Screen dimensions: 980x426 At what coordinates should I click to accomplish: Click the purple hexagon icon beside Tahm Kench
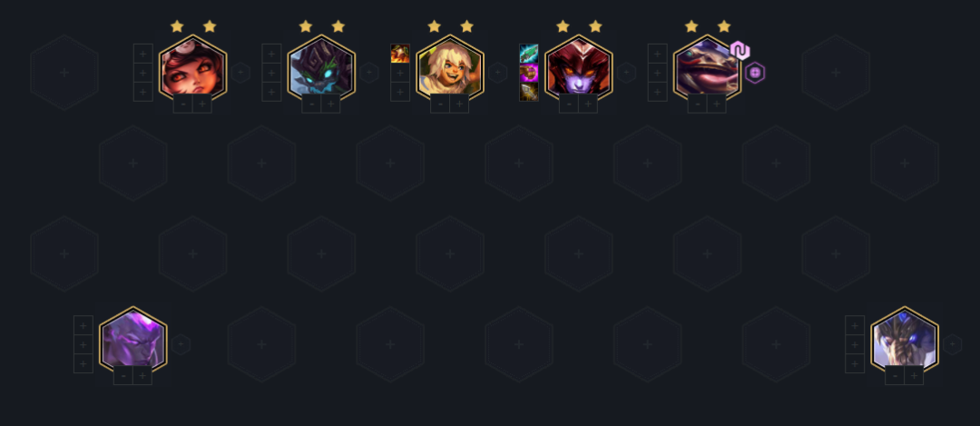click(755, 73)
